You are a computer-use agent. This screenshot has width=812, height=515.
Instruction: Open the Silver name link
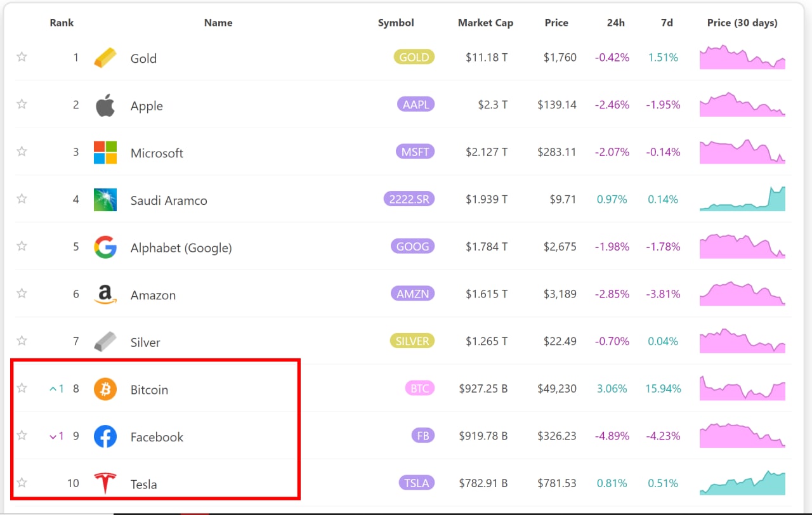click(145, 342)
